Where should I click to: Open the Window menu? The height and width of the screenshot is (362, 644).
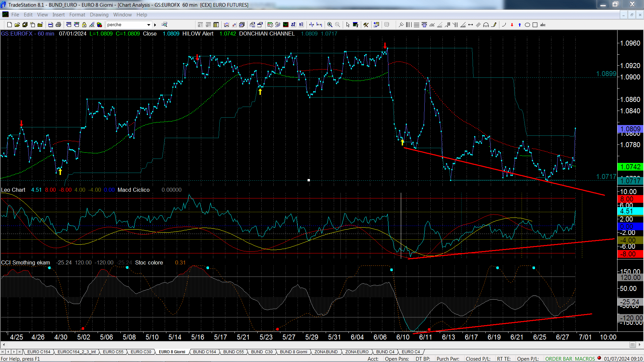122,15
